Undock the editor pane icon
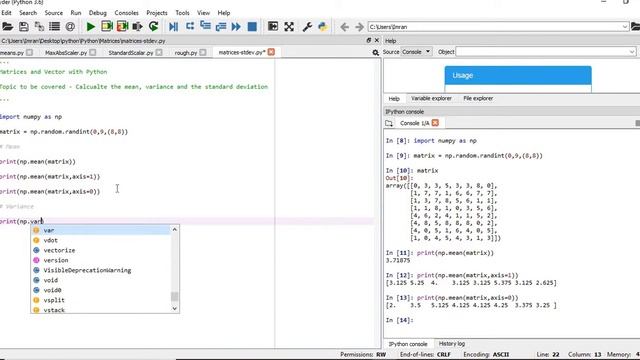 click(369, 40)
